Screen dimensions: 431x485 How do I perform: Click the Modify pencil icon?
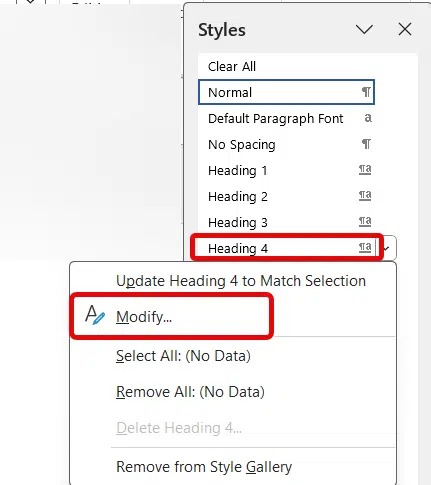95,315
